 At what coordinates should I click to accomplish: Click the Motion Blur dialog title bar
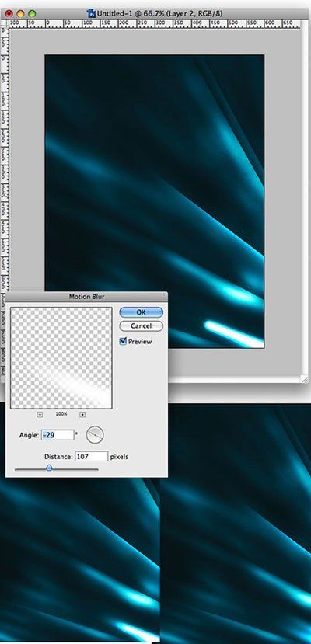pos(86,296)
